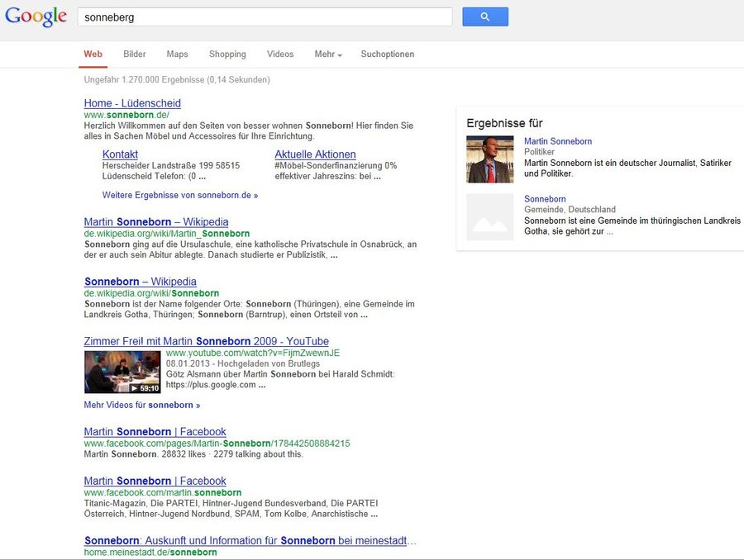Open the Sonneborn Gemeinde link in side panel
Viewport: 744px width, 560px height.
[545, 199]
